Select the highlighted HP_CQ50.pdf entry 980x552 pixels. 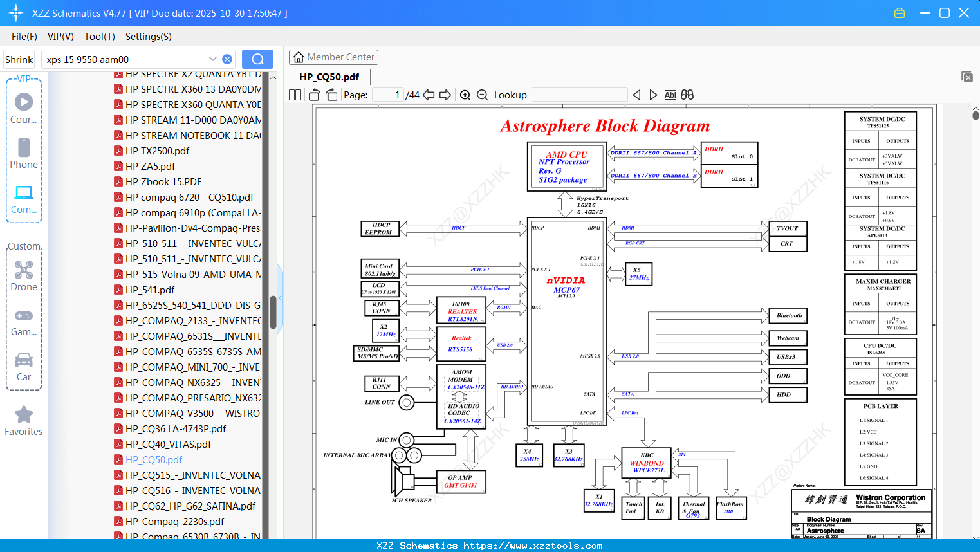[154, 459]
